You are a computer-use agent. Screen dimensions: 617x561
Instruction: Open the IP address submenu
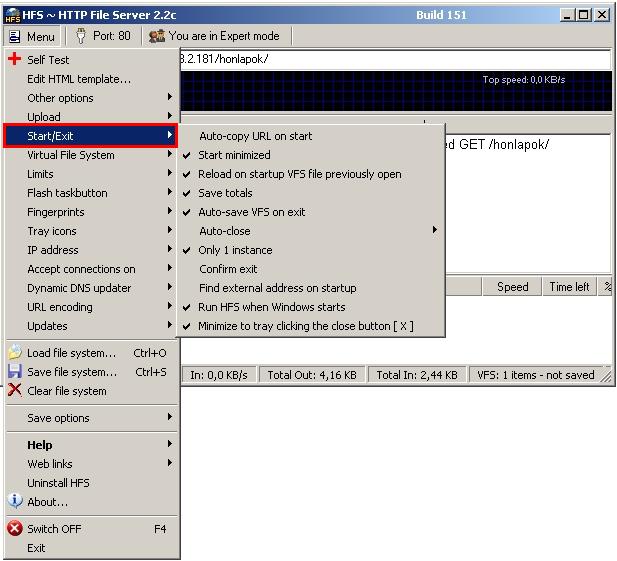click(x=91, y=250)
